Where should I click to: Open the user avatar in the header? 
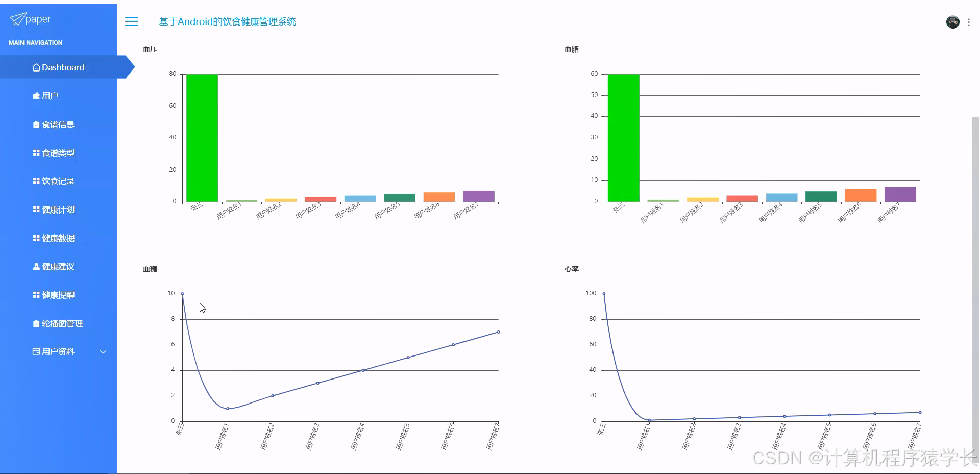pos(952,22)
